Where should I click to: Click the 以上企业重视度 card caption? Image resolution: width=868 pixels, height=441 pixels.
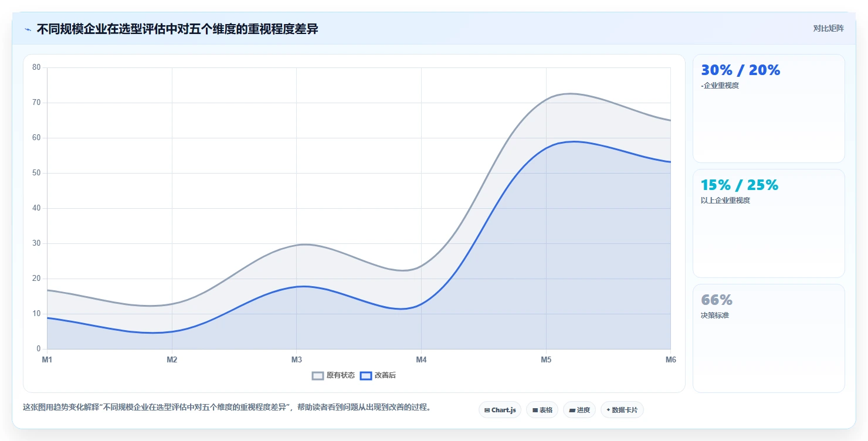click(725, 201)
